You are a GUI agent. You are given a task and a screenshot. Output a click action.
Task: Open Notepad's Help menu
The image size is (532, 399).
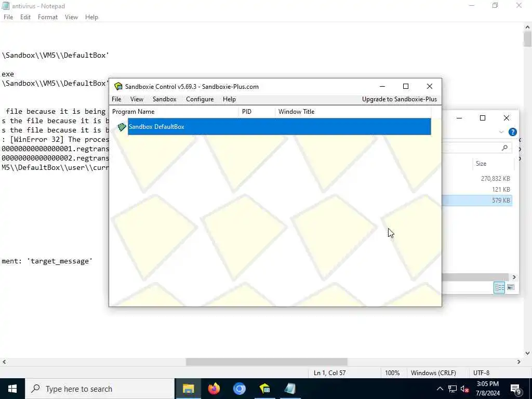[x=91, y=17]
